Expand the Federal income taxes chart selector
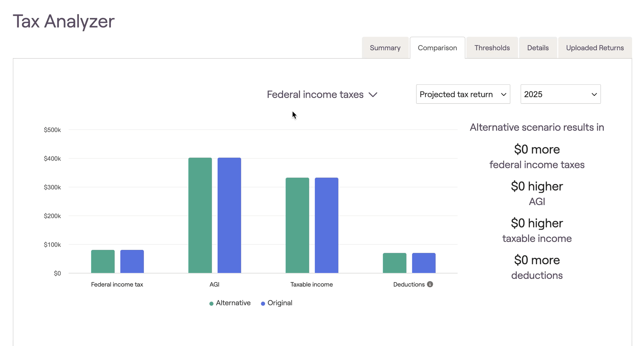 click(x=322, y=94)
